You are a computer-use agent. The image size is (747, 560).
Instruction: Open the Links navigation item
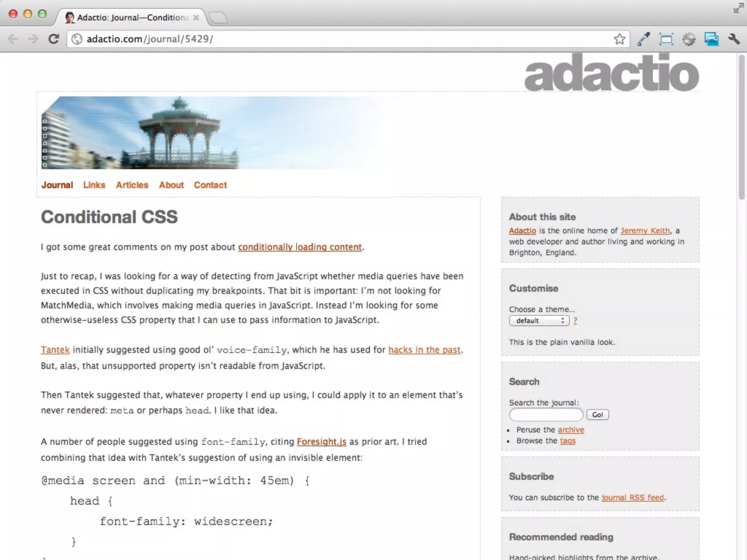click(x=94, y=185)
